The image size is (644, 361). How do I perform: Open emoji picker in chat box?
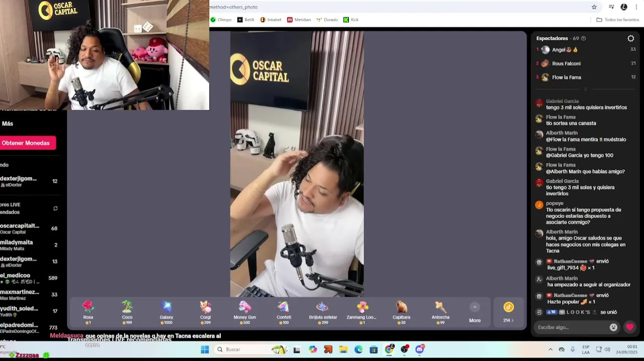tap(613, 327)
